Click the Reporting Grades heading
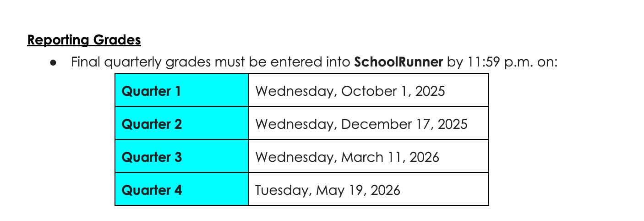The image size is (644, 221). pyautogui.click(x=84, y=40)
